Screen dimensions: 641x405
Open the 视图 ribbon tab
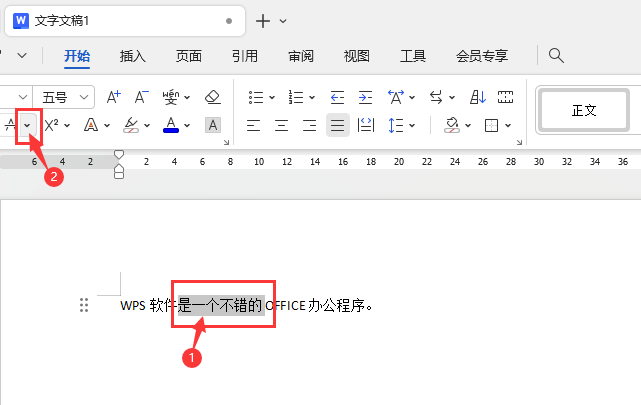click(x=356, y=56)
